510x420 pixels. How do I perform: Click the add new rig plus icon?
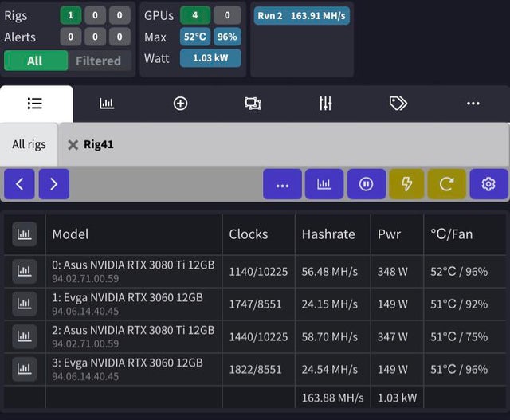(x=181, y=104)
